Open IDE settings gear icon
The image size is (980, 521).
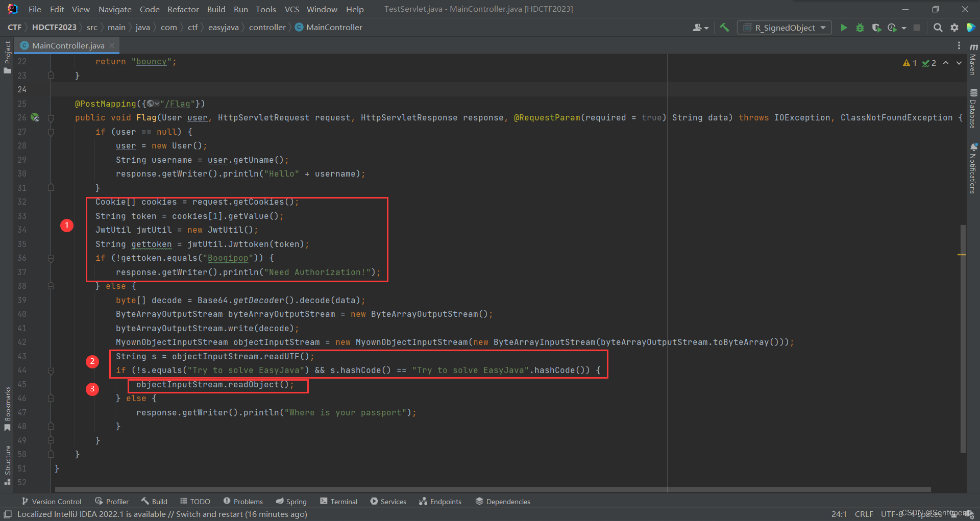pyautogui.click(x=954, y=28)
